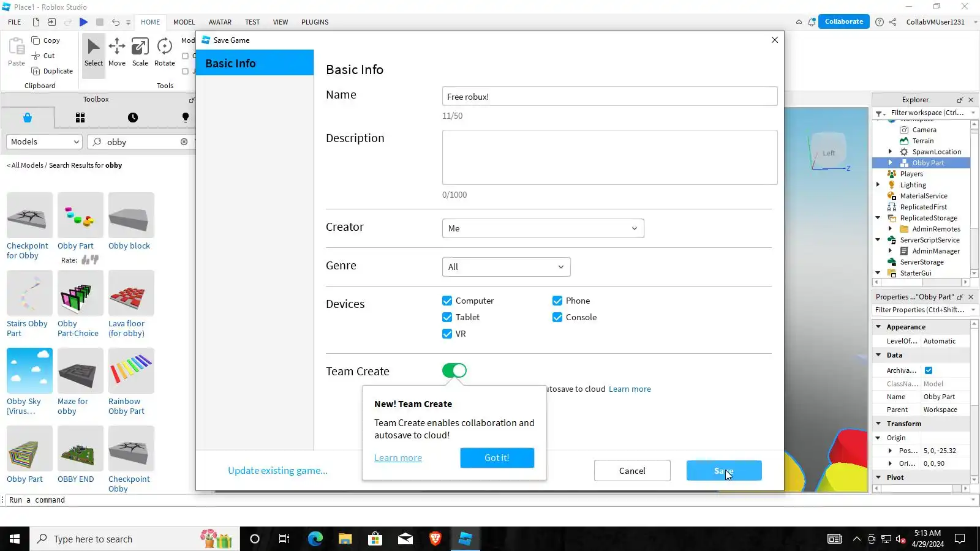Click the New file icon beside FILE
Screen dimensions: 980x551
point(36,22)
